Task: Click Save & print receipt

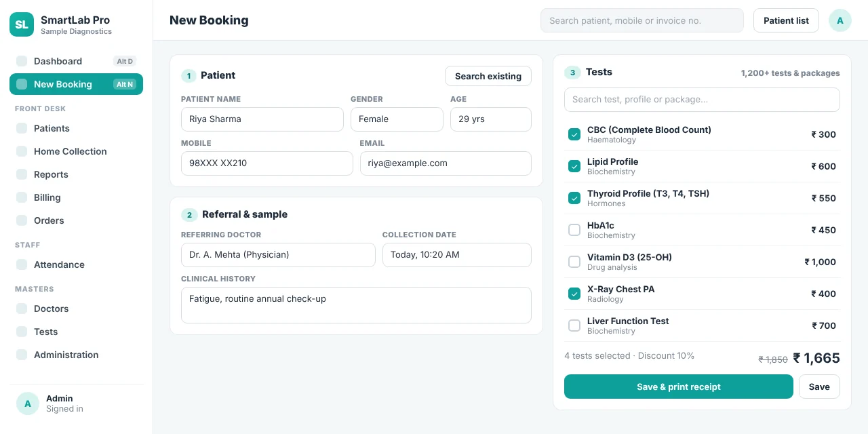Action: (x=679, y=387)
